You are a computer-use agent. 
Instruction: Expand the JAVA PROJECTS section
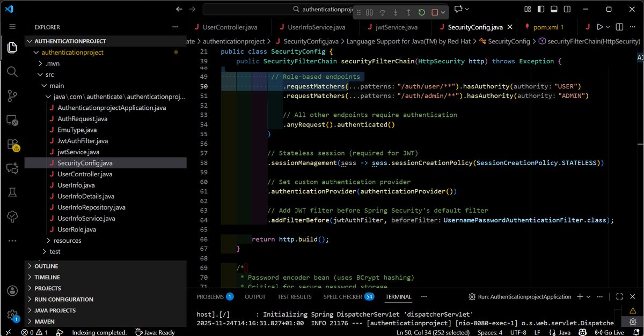(x=106, y=310)
